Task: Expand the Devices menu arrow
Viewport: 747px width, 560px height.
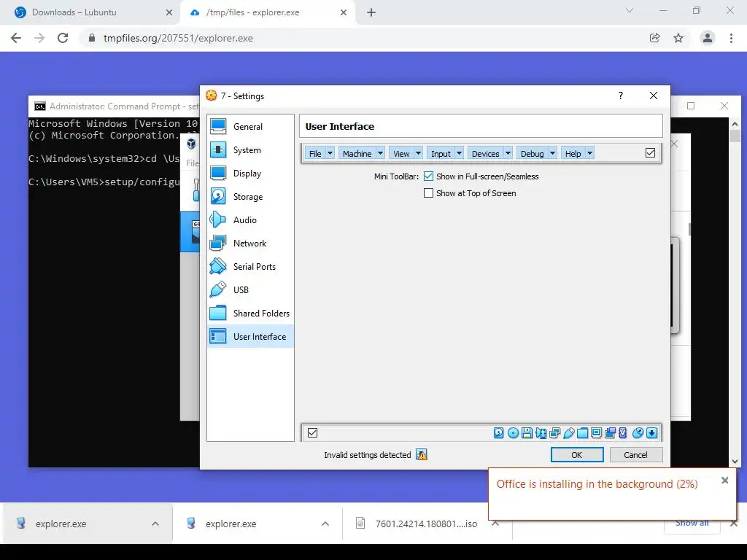Action: [x=508, y=153]
